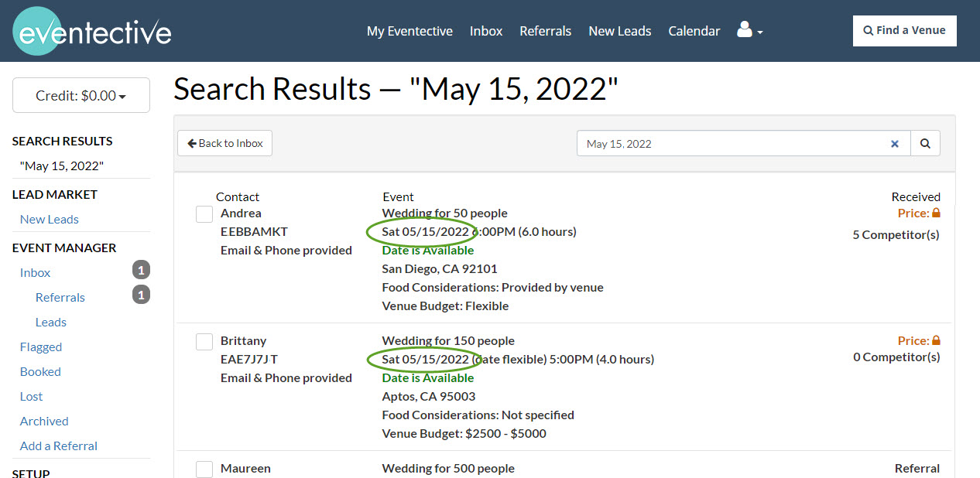Open the Archived folder in the sidebar
Screen dimensions: 980x478
[x=44, y=422]
